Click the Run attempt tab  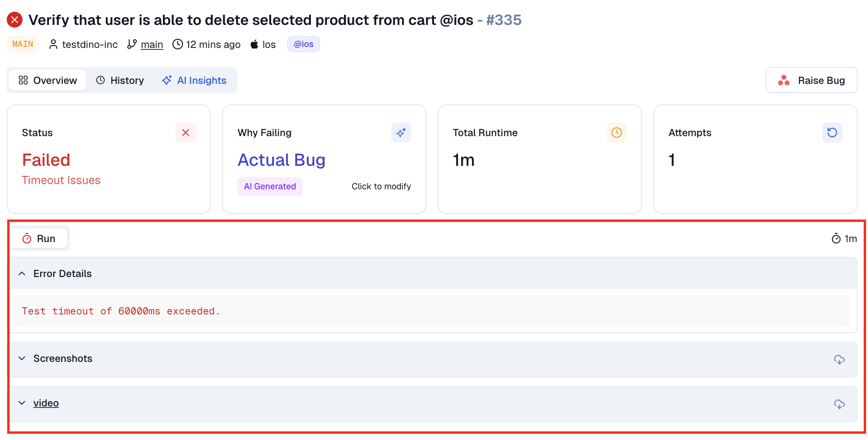39,239
